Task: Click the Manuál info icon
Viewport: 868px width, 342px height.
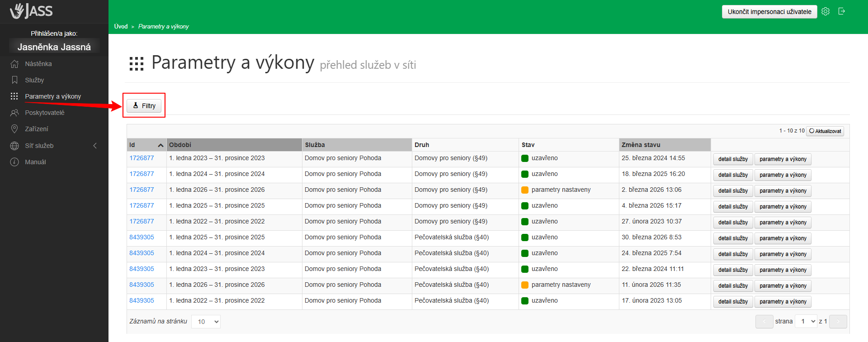Action: point(14,162)
